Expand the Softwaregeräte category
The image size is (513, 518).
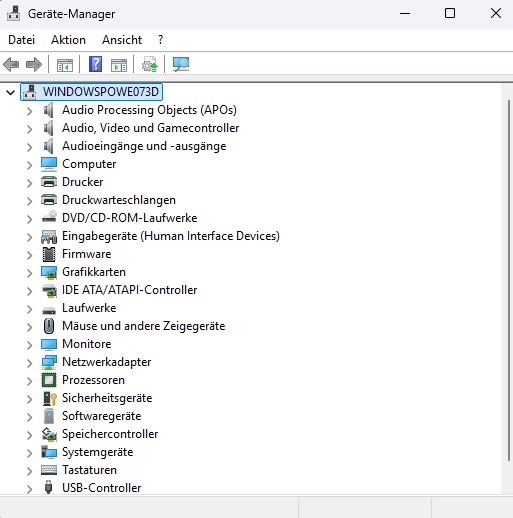point(29,417)
